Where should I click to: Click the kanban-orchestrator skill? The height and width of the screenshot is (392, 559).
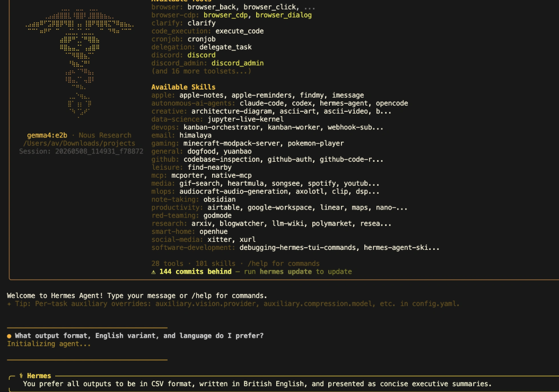tap(221, 127)
